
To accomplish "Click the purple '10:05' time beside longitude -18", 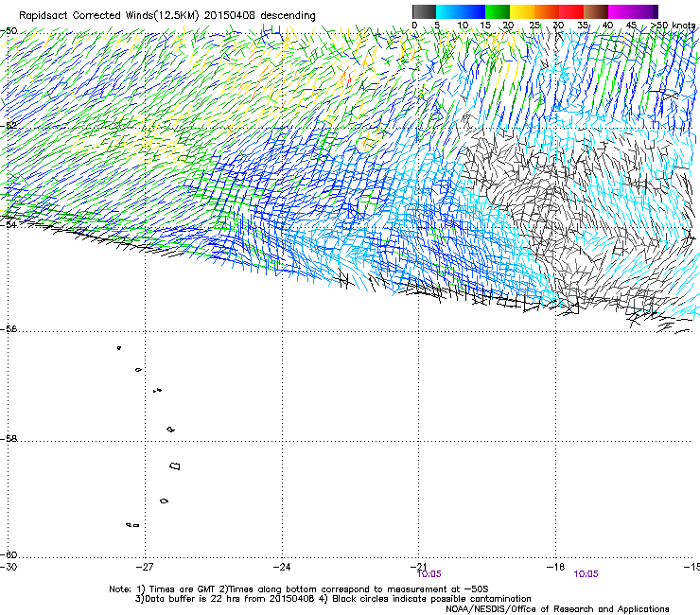I will [586, 574].
